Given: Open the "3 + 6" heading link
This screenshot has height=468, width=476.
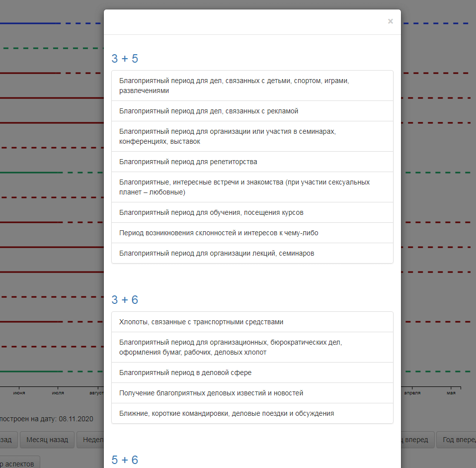Looking at the screenshot, I should pyautogui.click(x=125, y=300).
